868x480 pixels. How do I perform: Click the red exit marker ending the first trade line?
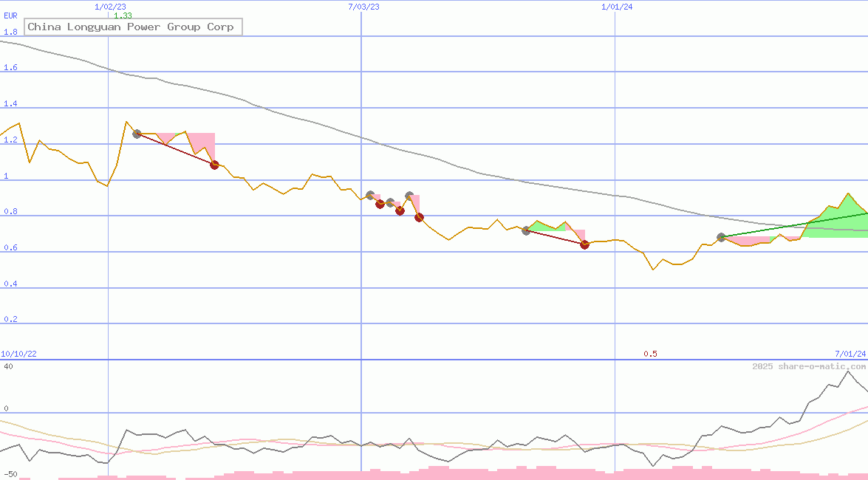(x=214, y=165)
